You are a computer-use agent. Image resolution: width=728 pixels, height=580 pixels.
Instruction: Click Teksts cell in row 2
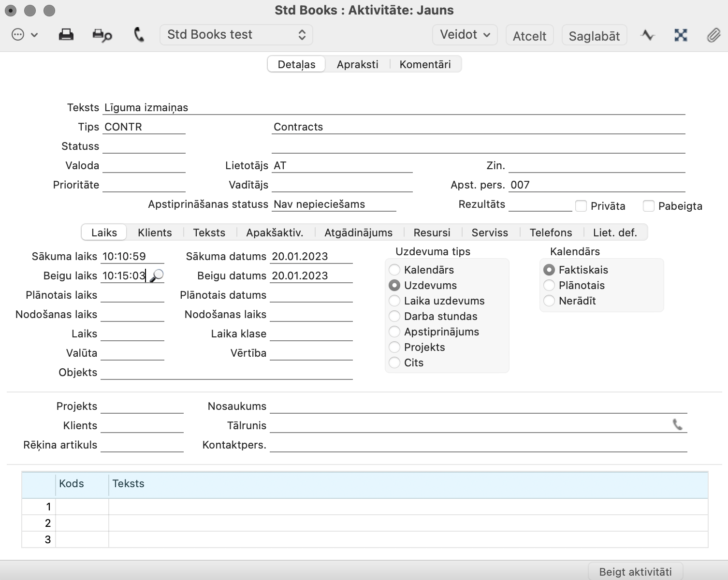pos(408,523)
